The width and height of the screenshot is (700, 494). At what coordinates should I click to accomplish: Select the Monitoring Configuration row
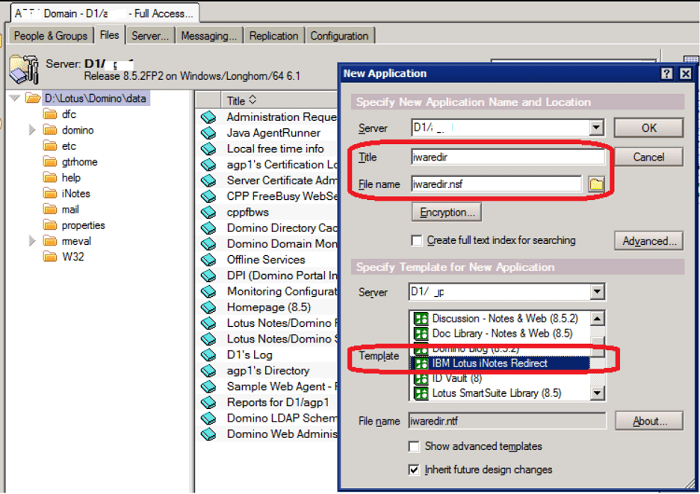268,291
